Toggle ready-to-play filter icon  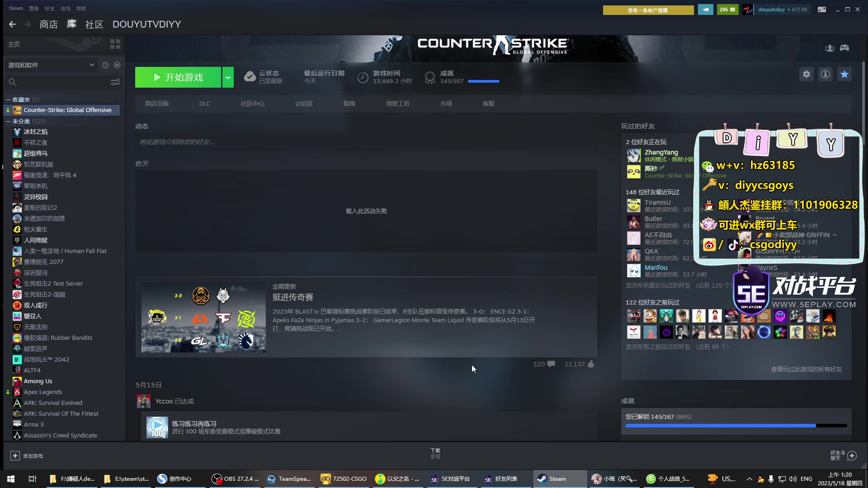117,65
